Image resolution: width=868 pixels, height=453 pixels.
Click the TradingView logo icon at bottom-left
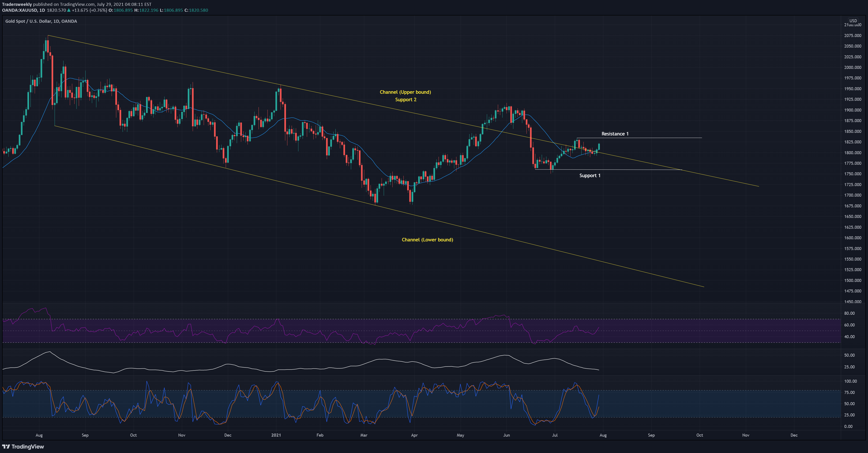point(6,447)
